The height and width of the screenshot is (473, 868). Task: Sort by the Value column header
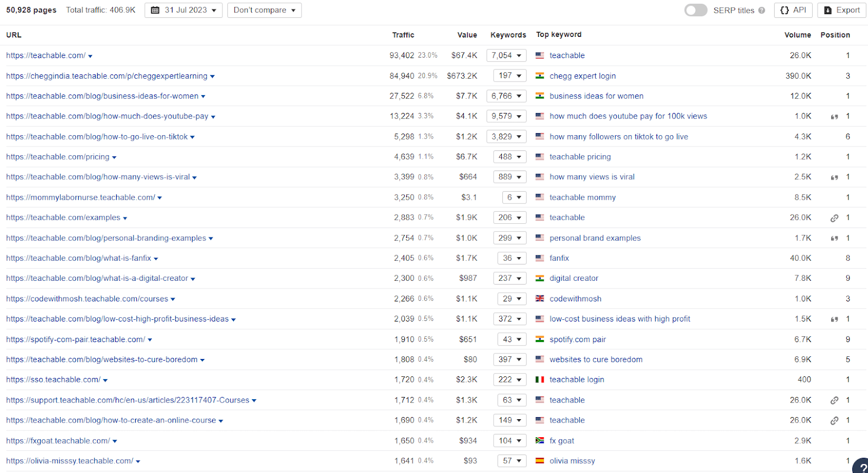(467, 35)
